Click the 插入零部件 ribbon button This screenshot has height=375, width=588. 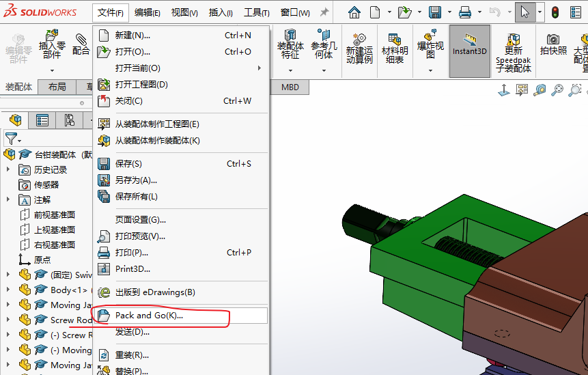[52, 44]
